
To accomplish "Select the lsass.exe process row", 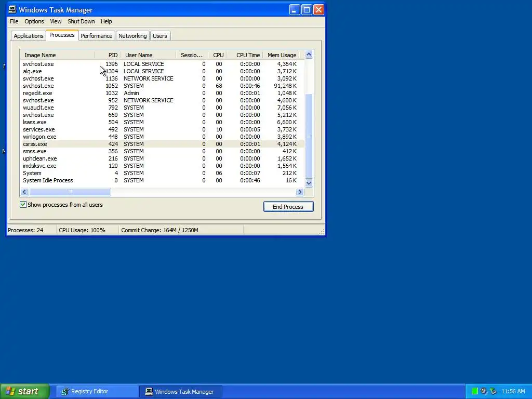I will tap(162, 122).
